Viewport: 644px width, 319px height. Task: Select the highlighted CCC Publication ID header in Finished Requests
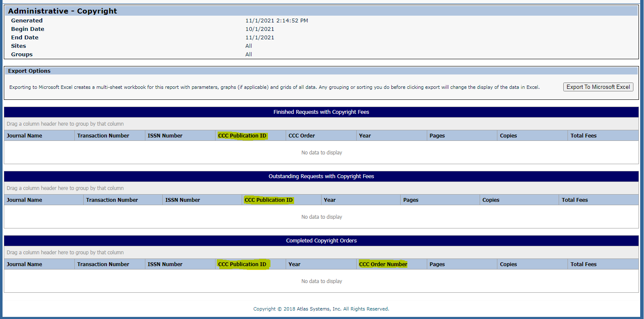pyautogui.click(x=242, y=135)
